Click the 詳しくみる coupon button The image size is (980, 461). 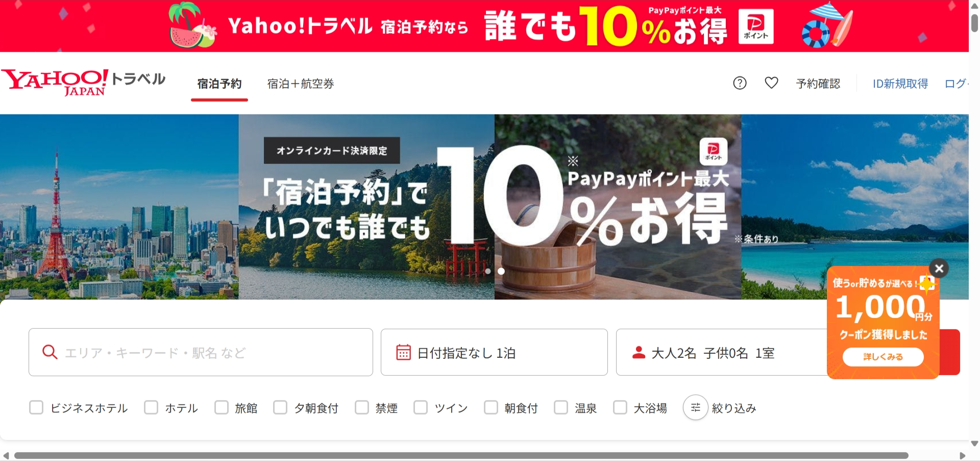click(x=883, y=357)
